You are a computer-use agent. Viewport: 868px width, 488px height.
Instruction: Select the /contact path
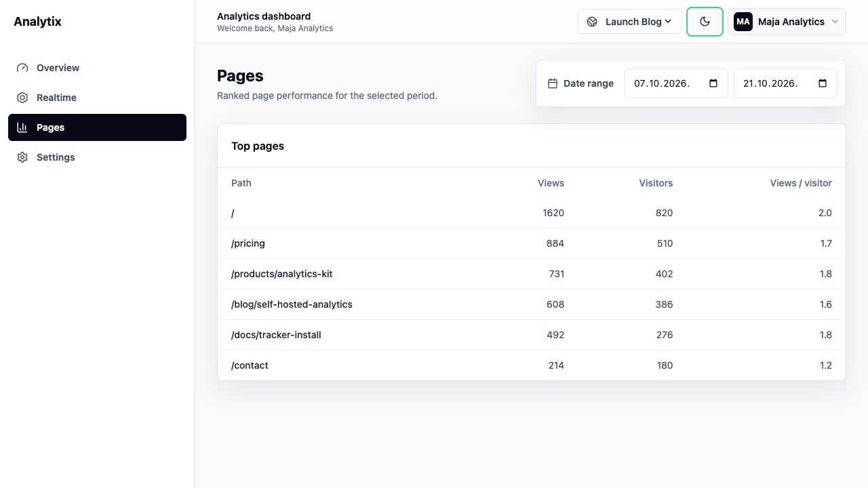coord(250,365)
